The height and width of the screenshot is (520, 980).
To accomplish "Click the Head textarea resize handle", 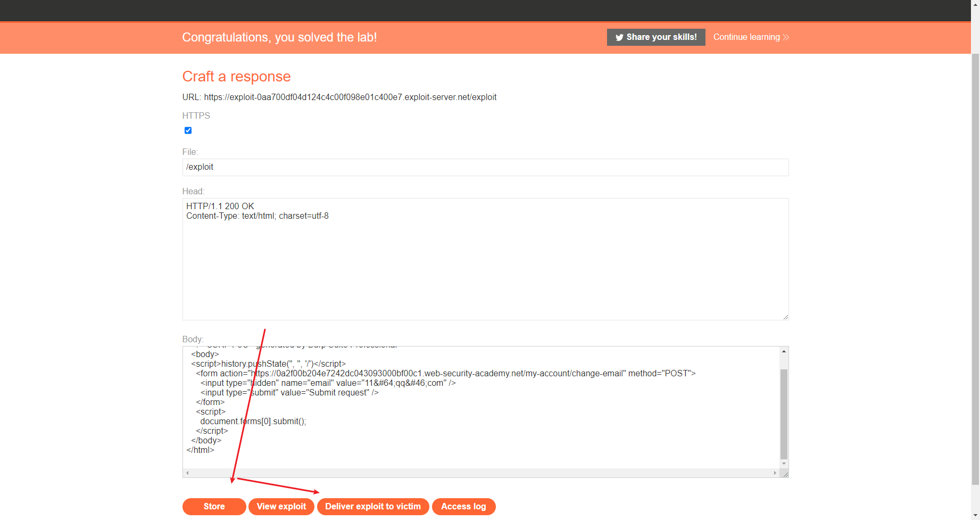I will (785, 317).
